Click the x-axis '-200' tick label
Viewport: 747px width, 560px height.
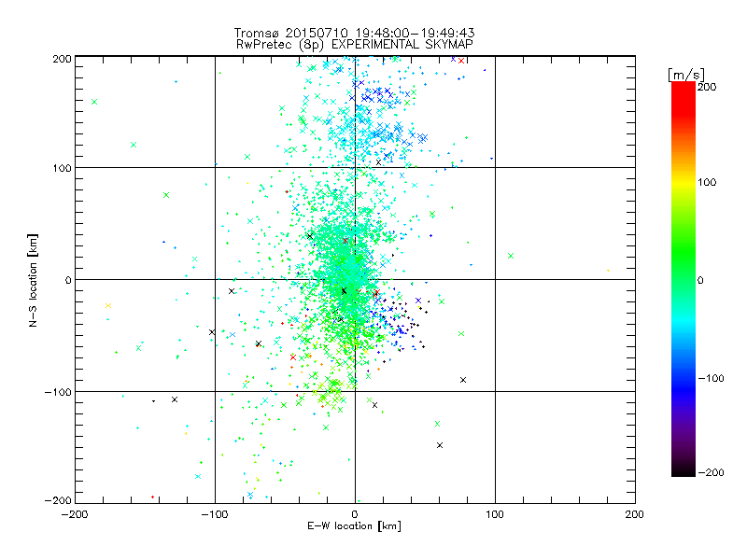(76, 514)
